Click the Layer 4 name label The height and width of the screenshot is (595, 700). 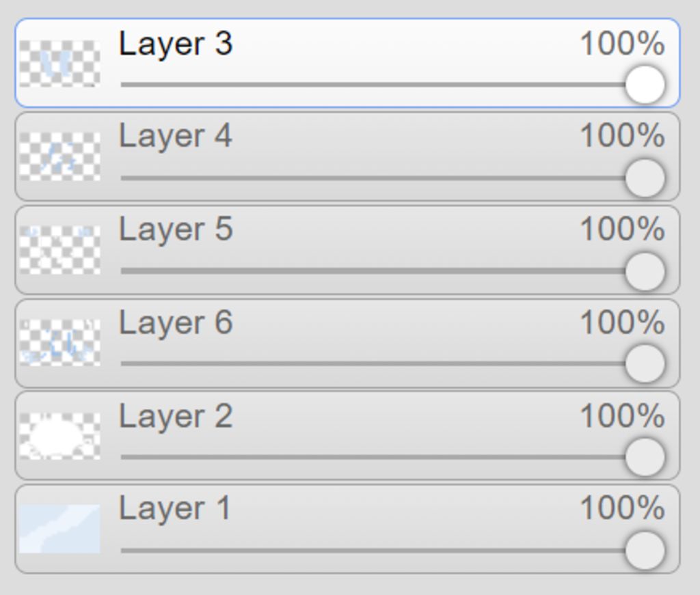(176, 135)
